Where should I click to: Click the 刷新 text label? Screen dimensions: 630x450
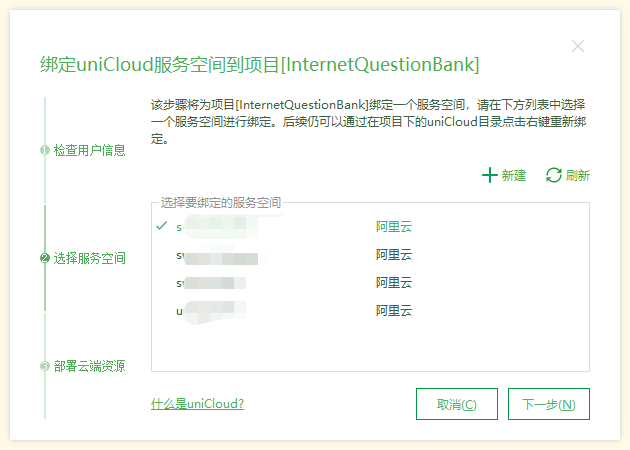coord(578,175)
